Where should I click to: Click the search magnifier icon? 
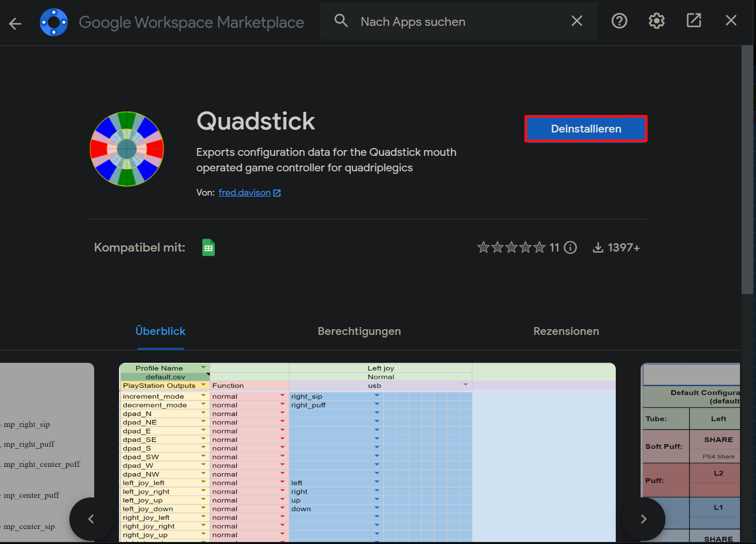point(341,21)
